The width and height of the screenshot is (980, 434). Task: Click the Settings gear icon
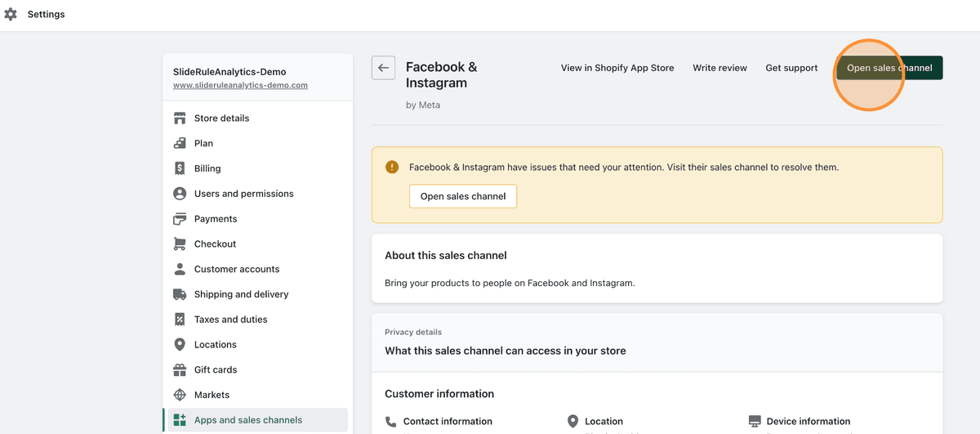pos(11,14)
